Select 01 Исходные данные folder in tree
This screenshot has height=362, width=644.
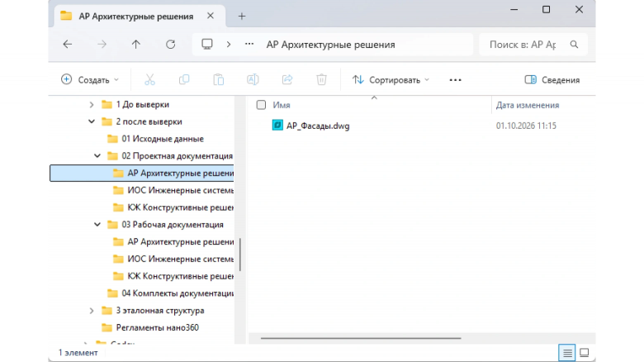tap(162, 139)
